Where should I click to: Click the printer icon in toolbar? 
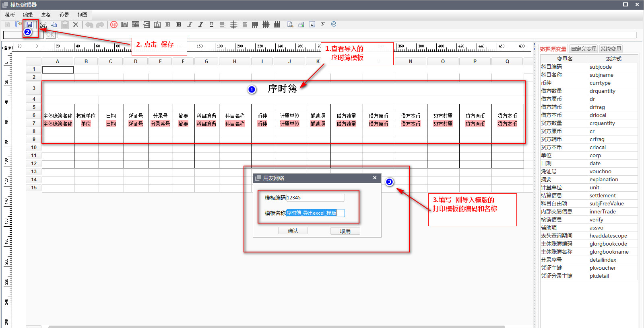coord(301,25)
